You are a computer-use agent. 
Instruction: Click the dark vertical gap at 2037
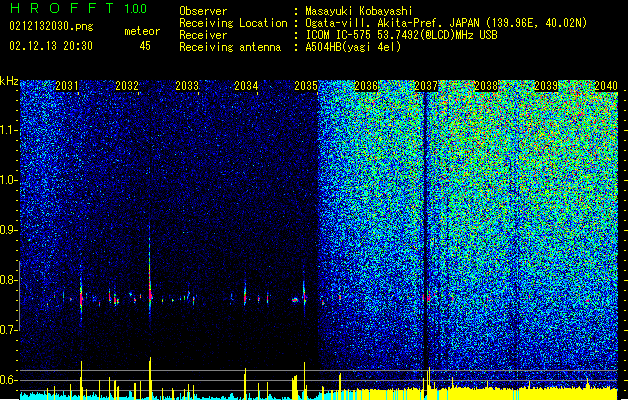click(425, 229)
